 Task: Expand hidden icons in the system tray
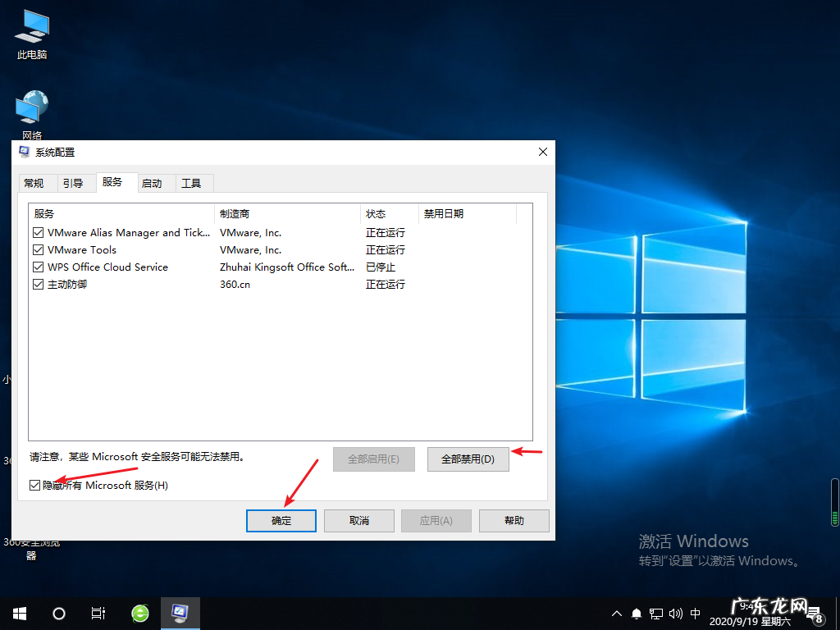point(616,613)
